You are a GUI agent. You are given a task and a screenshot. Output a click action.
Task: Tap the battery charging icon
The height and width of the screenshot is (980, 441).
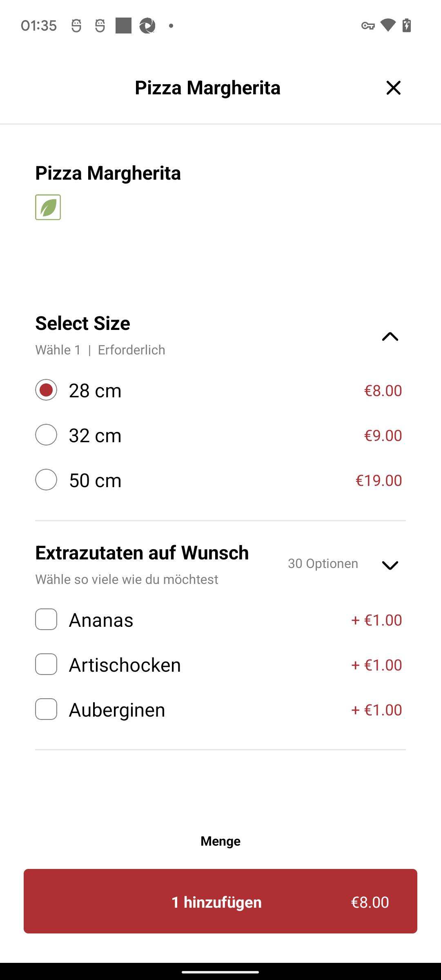[407, 25]
